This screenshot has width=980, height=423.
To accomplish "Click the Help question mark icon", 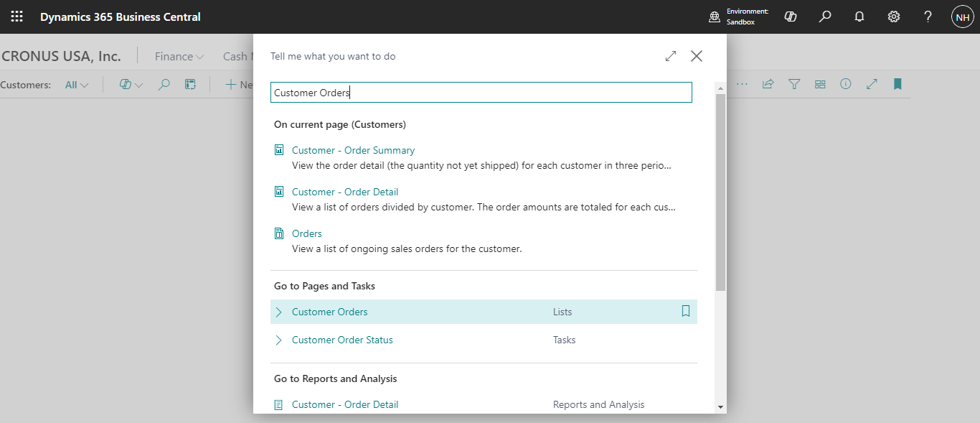I will [x=928, y=17].
